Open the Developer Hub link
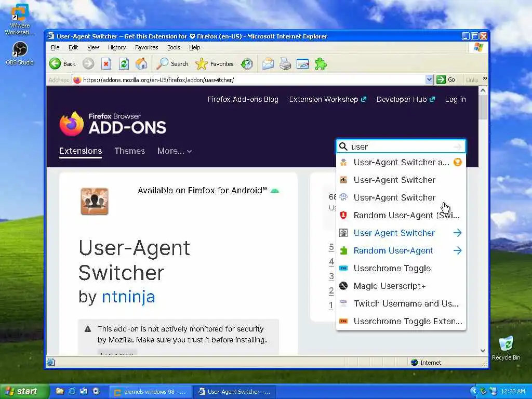The image size is (532, 399). [x=406, y=99]
